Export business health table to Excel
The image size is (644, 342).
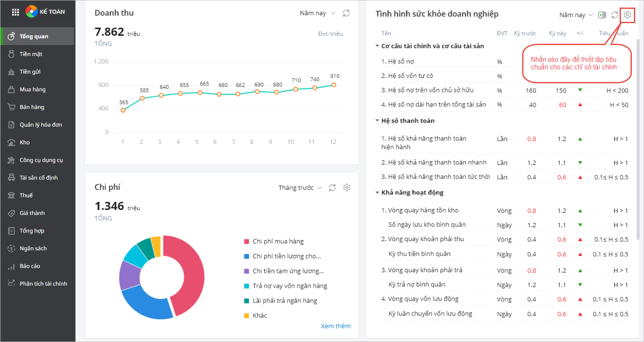602,15
